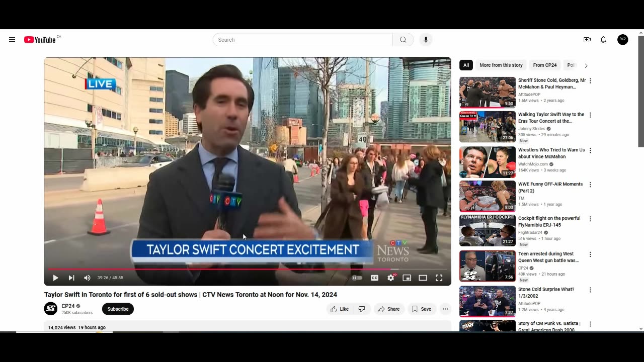Viewport: 644px width, 362px height.
Task: Open Walking Taylor Swift Way video title
Action: (x=551, y=118)
